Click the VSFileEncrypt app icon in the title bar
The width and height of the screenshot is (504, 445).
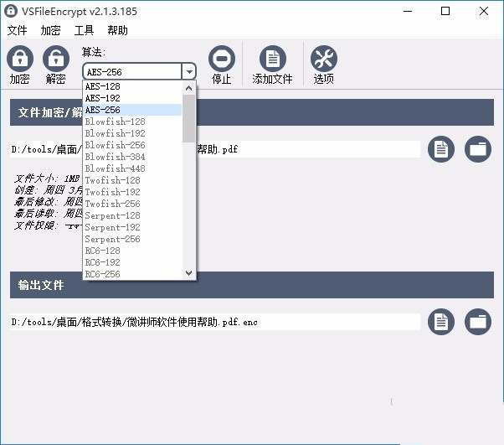pos(11,11)
